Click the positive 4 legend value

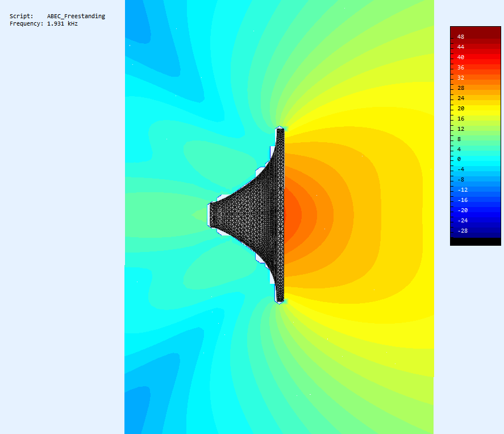[459, 149]
